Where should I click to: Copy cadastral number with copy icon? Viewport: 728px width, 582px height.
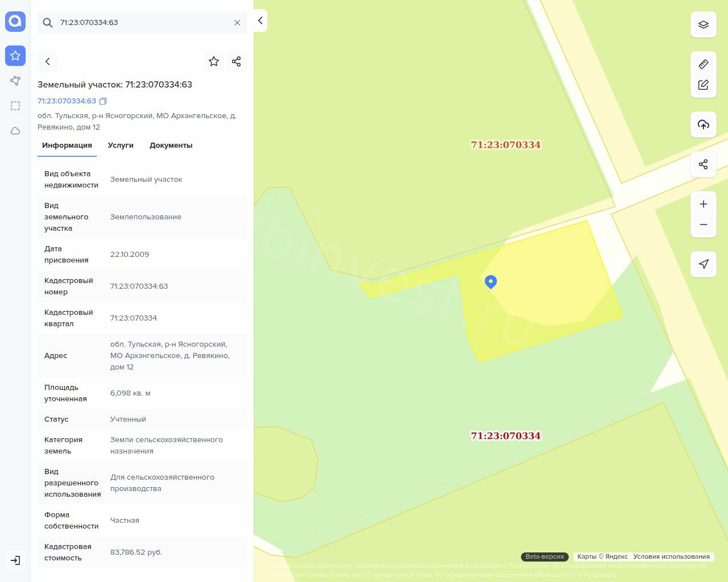click(x=103, y=101)
